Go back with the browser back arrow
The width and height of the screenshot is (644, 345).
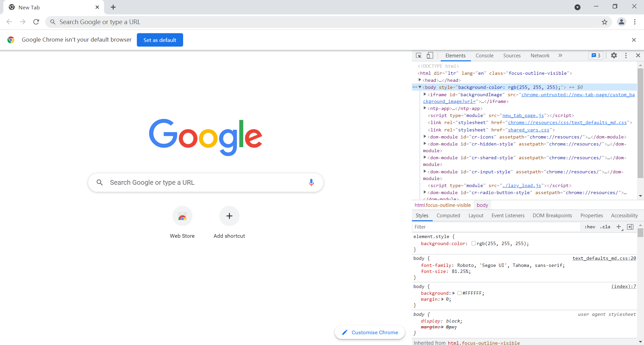tap(9, 22)
